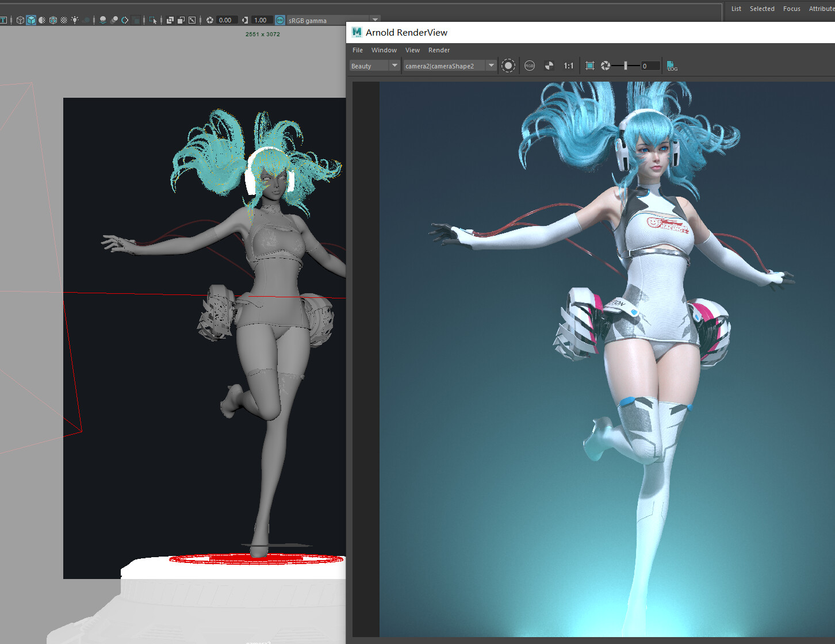Click isolate select icon

(x=153, y=20)
